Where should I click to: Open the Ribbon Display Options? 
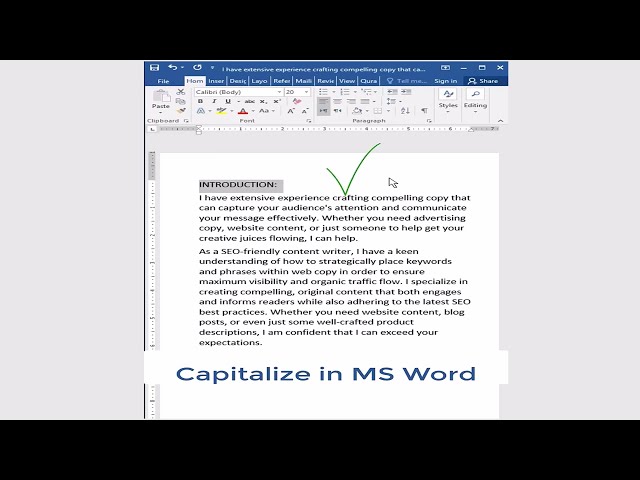445,68
